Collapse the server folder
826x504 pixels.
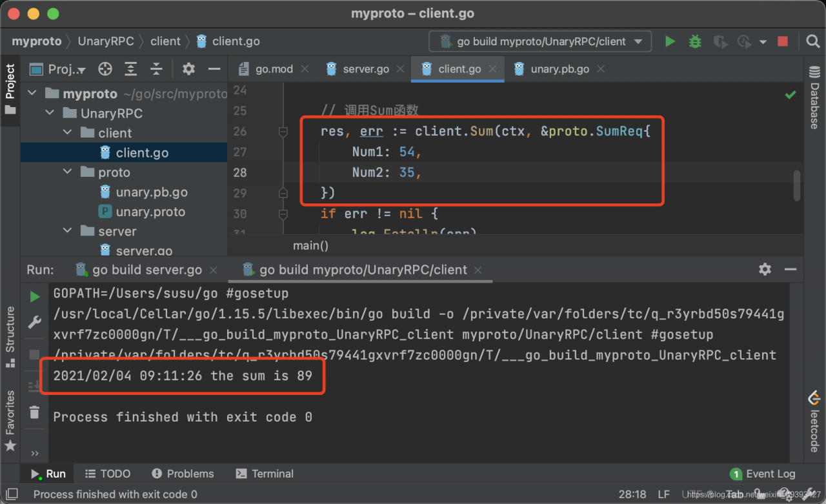tap(68, 231)
